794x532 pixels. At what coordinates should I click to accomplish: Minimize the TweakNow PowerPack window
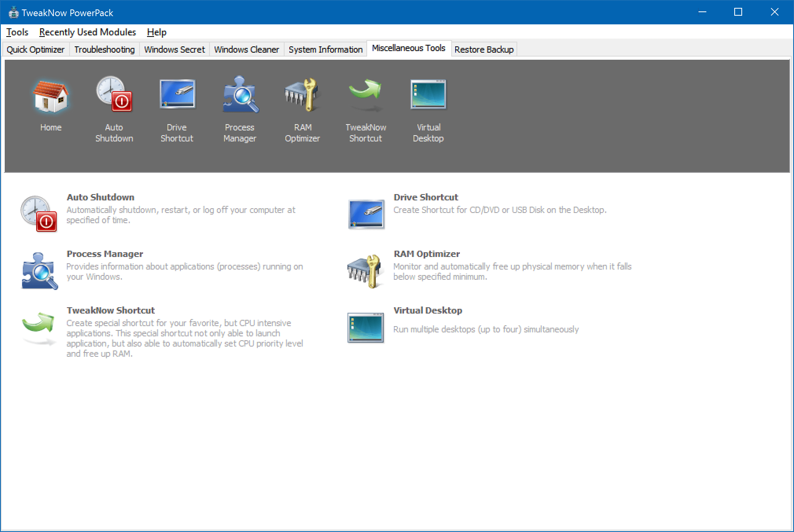702,12
